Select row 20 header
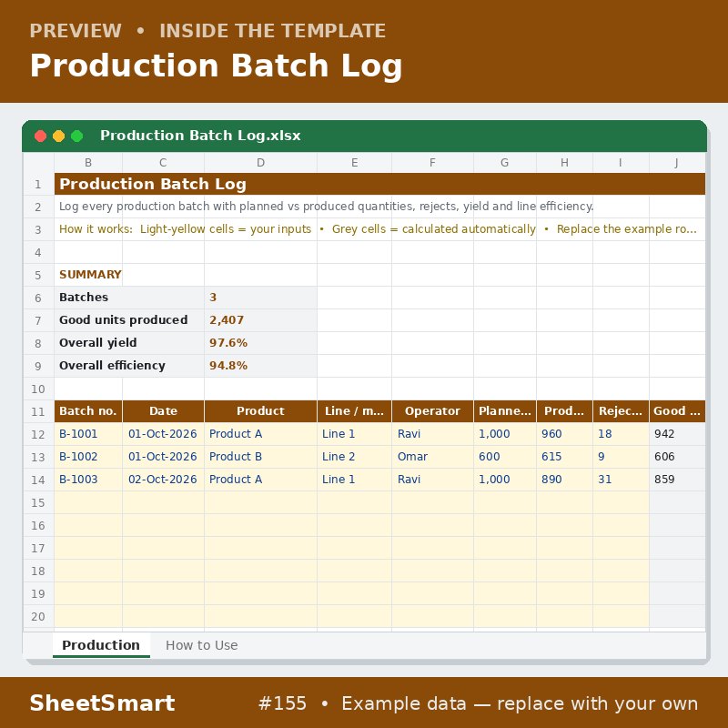The height and width of the screenshot is (728, 728). pos(38,617)
